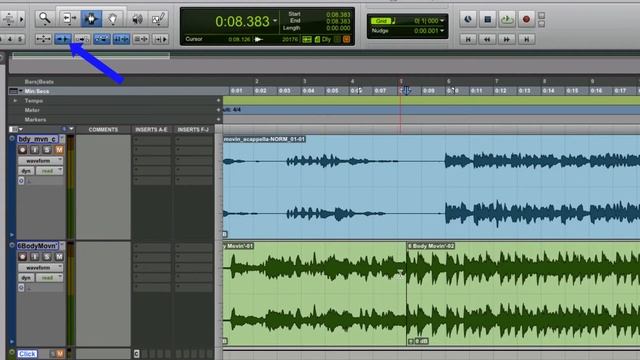The width and height of the screenshot is (640, 360).
Task: Click the Fast Forward button
Action: pyautogui.click(x=507, y=39)
